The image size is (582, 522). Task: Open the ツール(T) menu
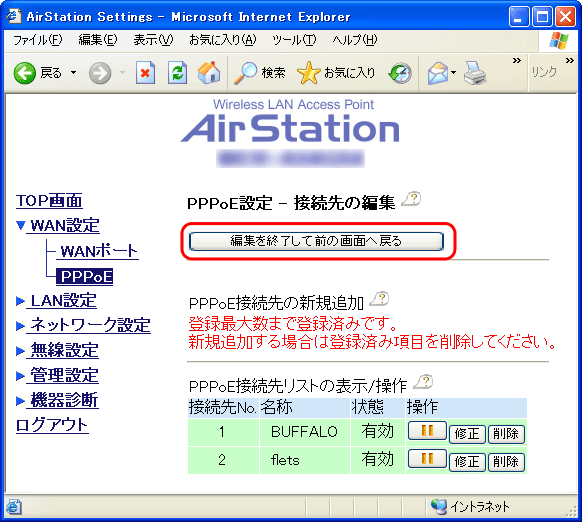(x=294, y=40)
